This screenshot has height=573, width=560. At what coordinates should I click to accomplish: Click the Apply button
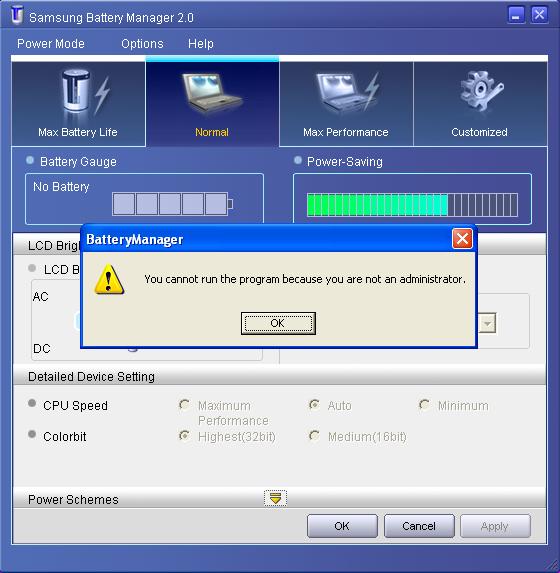(495, 526)
